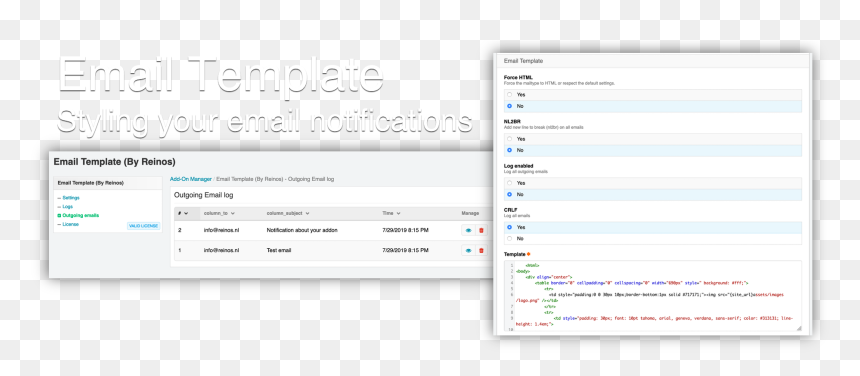Delete the 'Test email' log entry
Image resolution: width=860 pixels, height=376 pixels.
tap(482, 250)
